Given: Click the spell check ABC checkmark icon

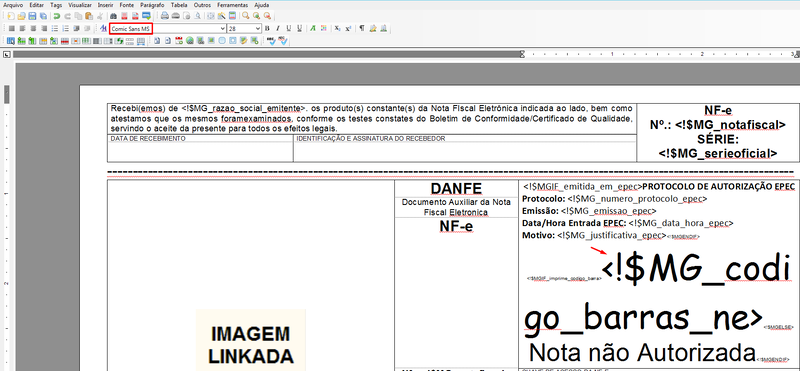Looking at the screenshot, I should 271,41.
